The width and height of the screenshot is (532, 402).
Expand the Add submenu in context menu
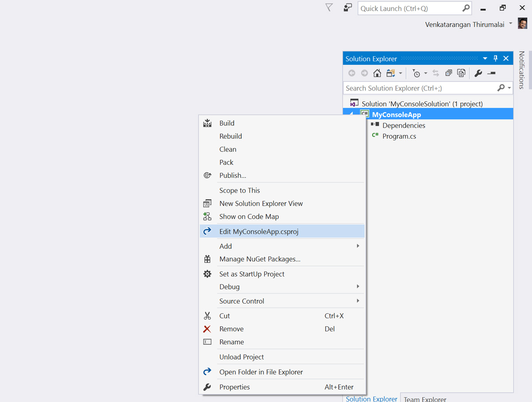pyautogui.click(x=358, y=246)
